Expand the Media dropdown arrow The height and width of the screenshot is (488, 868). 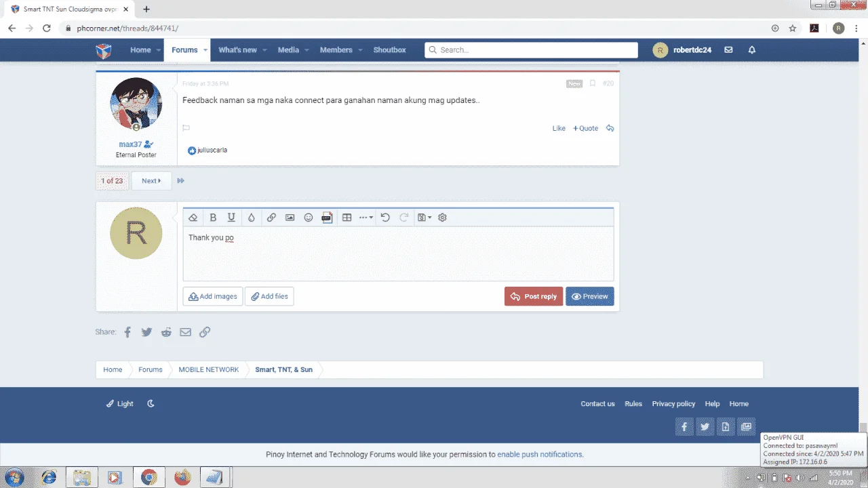pos(307,50)
